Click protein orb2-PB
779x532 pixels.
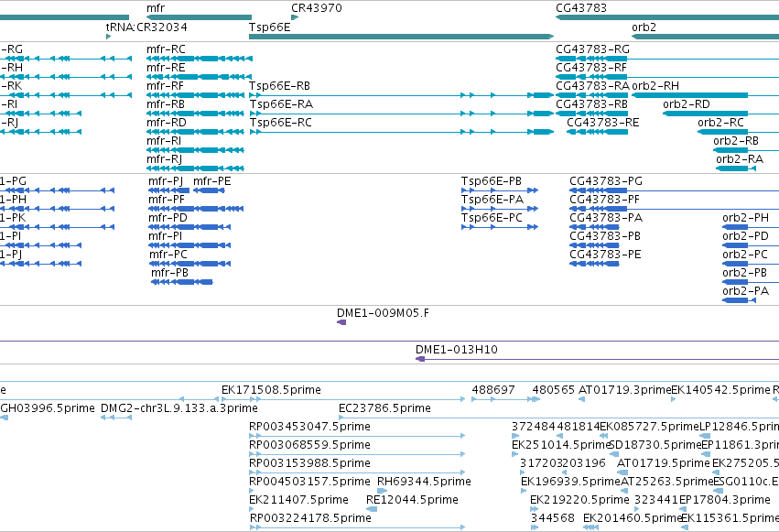point(751,282)
